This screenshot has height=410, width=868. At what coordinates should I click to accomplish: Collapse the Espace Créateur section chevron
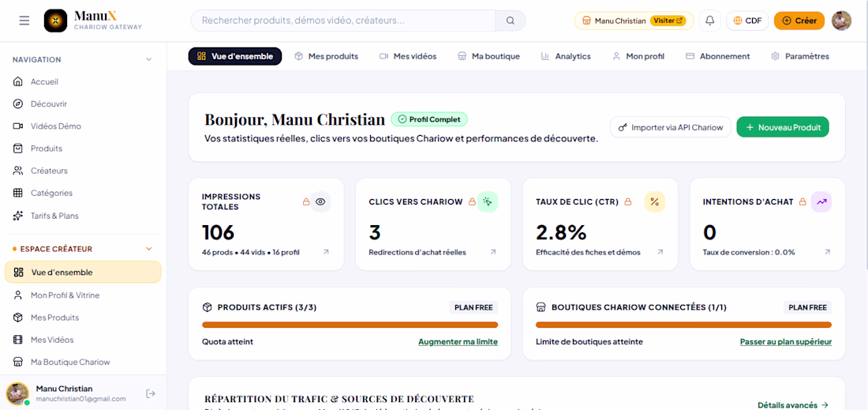(148, 249)
